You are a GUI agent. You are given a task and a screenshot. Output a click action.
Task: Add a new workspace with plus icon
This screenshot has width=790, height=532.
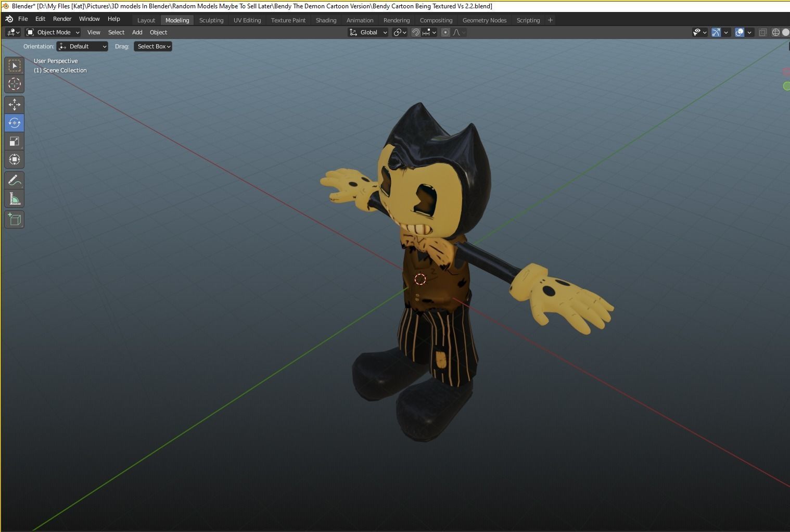pyautogui.click(x=550, y=20)
